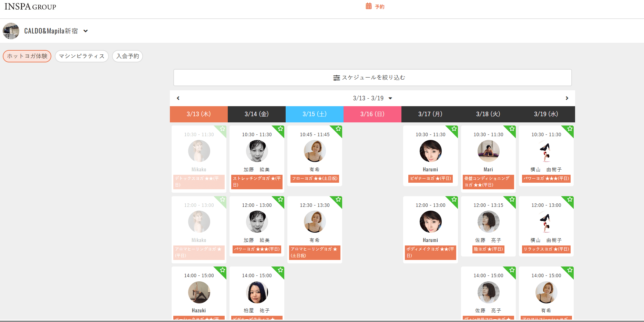This screenshot has width=644, height=322.
Task: Click star badge on 3/14 10:30 class
Action: pyautogui.click(x=280, y=129)
